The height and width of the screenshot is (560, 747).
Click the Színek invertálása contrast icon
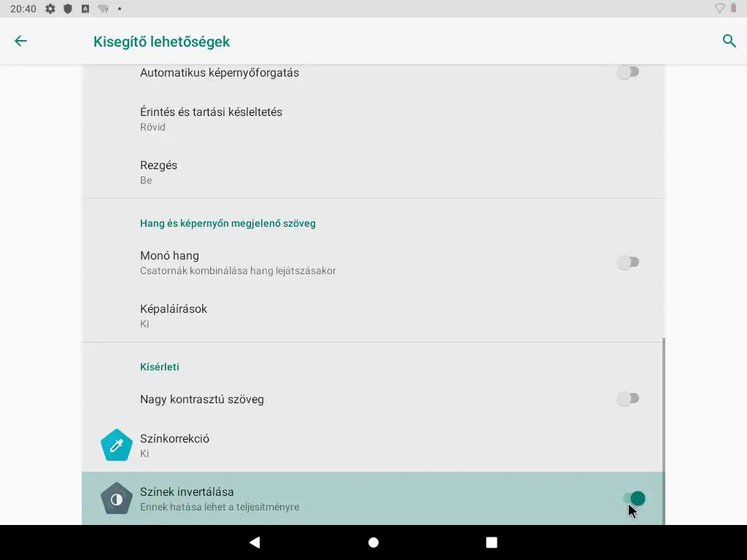pos(116,499)
